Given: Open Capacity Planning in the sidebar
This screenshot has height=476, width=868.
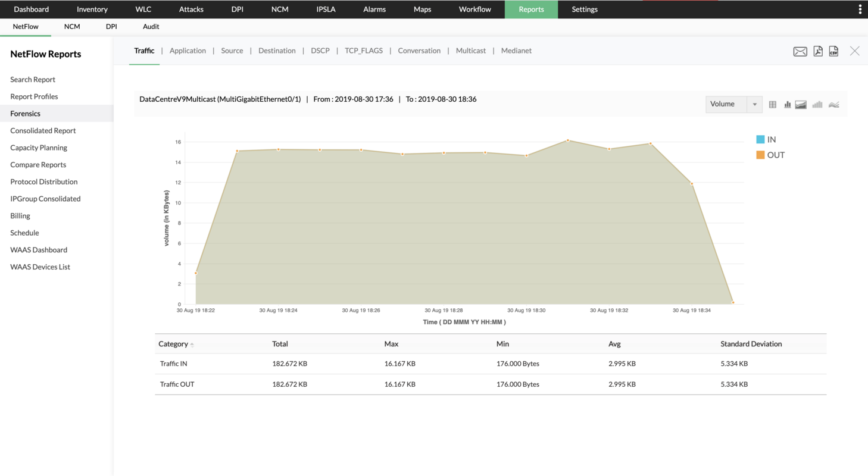Looking at the screenshot, I should pyautogui.click(x=39, y=148).
